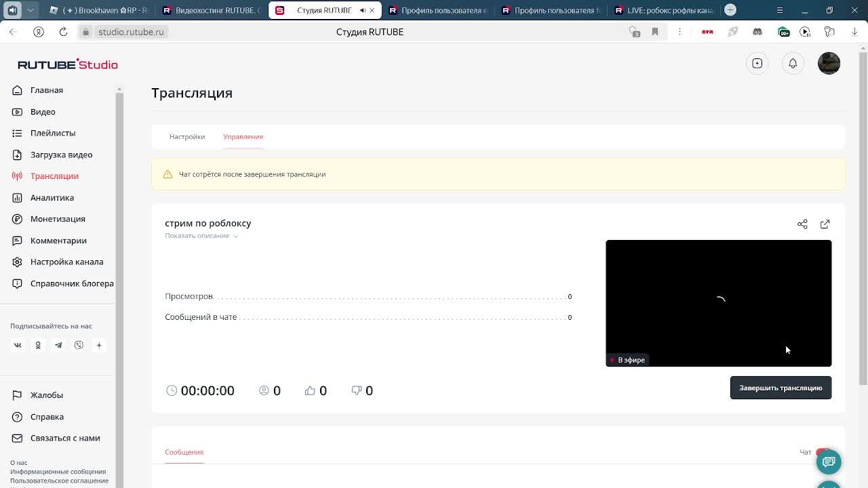Click the thumbs-down dislikes counter
The width and height of the screenshot is (868, 488).
pos(362,390)
